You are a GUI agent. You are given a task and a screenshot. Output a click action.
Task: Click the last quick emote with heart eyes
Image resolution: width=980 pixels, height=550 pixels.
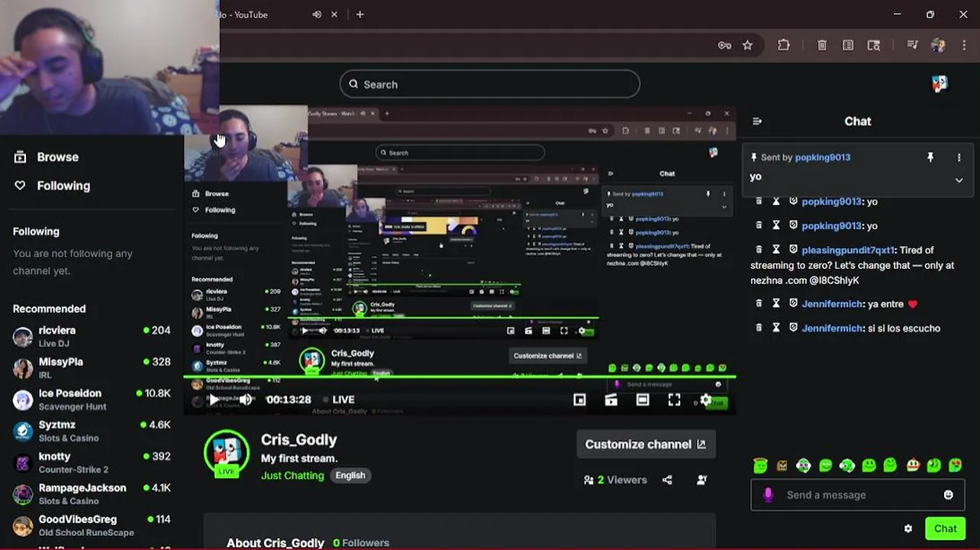click(x=955, y=465)
